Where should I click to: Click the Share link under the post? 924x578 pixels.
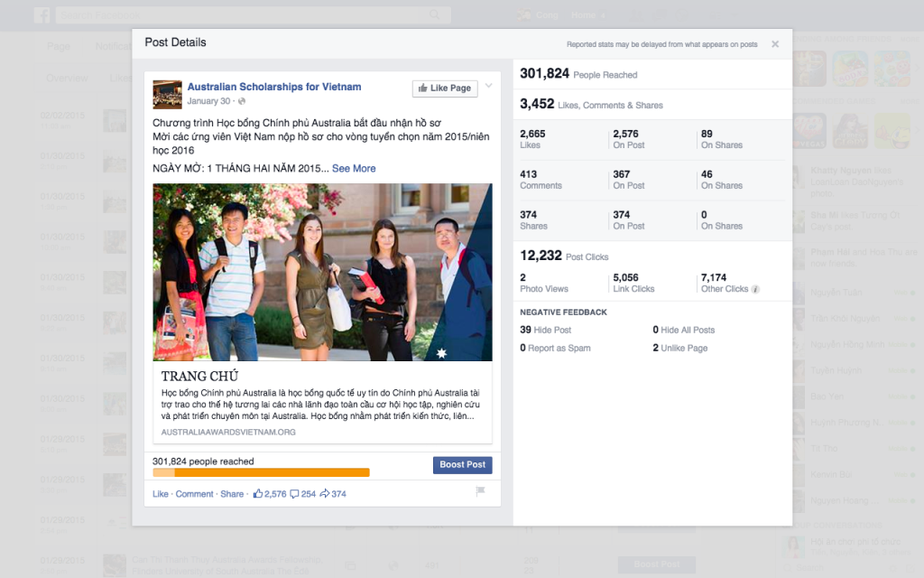232,494
